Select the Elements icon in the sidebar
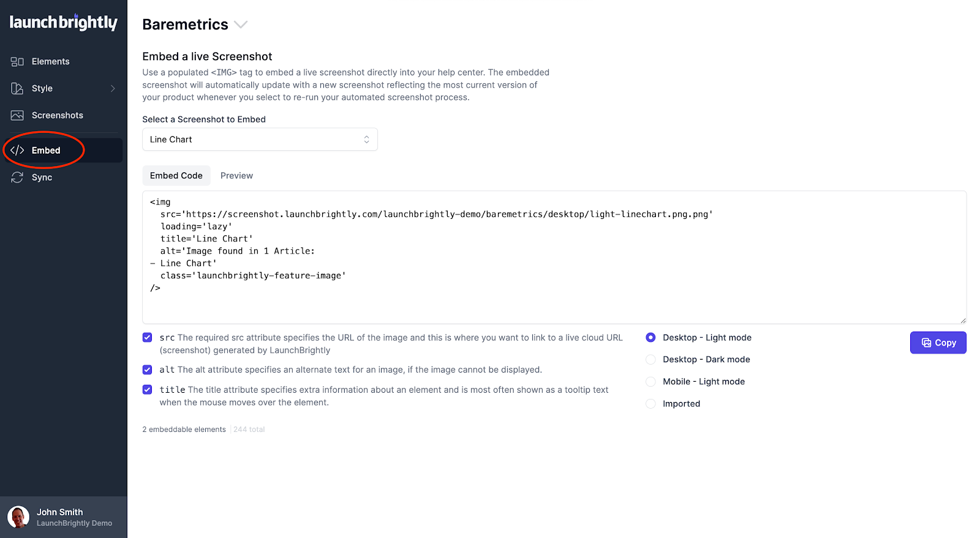Viewport: 980px width, 538px height. (x=18, y=61)
